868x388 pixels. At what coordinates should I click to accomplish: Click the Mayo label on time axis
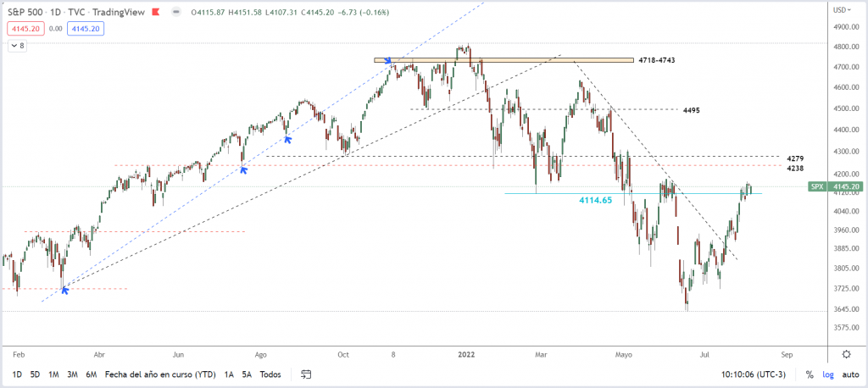(x=623, y=354)
